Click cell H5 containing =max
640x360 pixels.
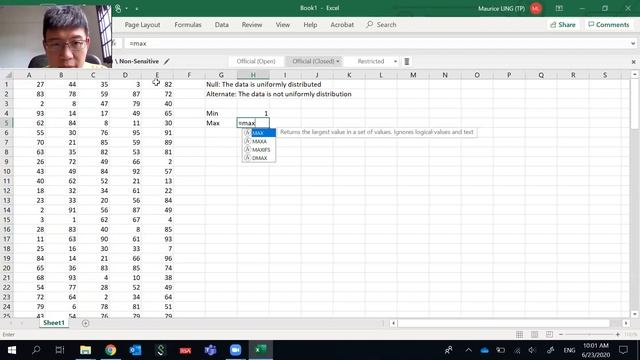click(253, 123)
